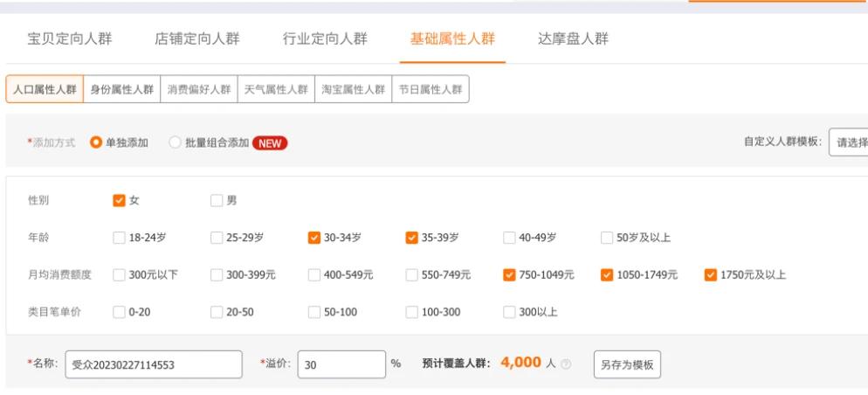Uncheck age 35-39岁 checkbox
This screenshot has height=395, width=868.
pyautogui.click(x=411, y=238)
